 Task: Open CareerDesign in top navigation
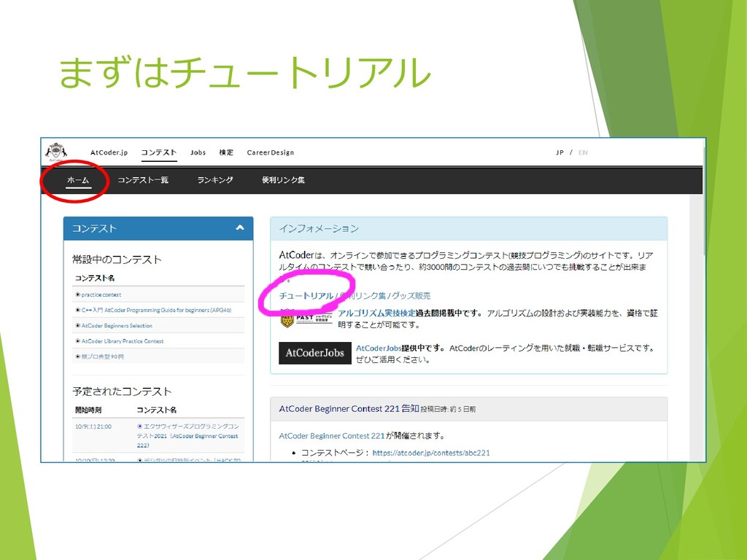point(270,152)
